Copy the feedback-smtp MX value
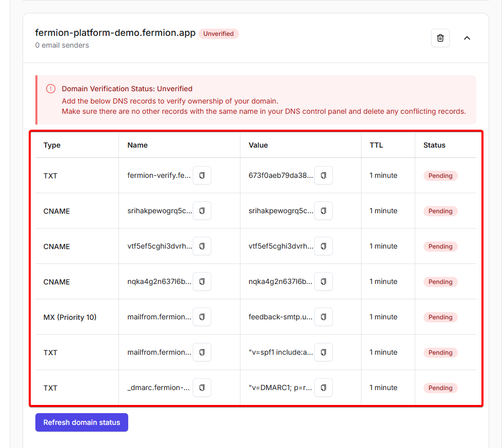The image size is (504, 448). coord(323,317)
